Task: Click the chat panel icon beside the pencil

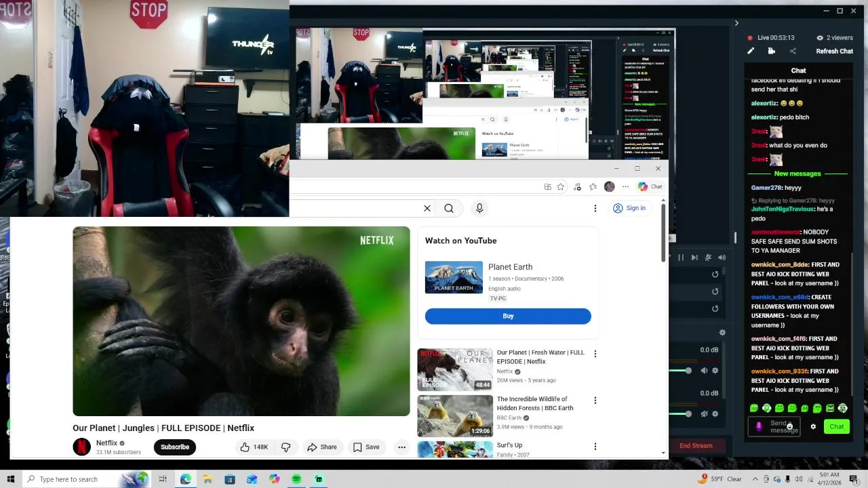Action: click(x=772, y=51)
